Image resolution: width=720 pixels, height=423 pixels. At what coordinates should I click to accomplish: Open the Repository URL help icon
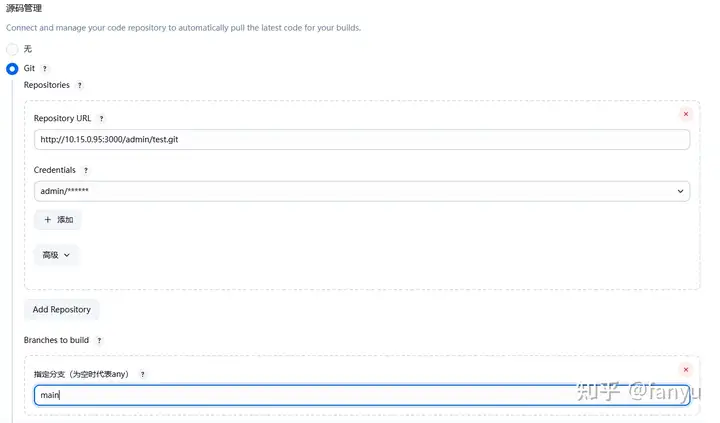click(101, 119)
